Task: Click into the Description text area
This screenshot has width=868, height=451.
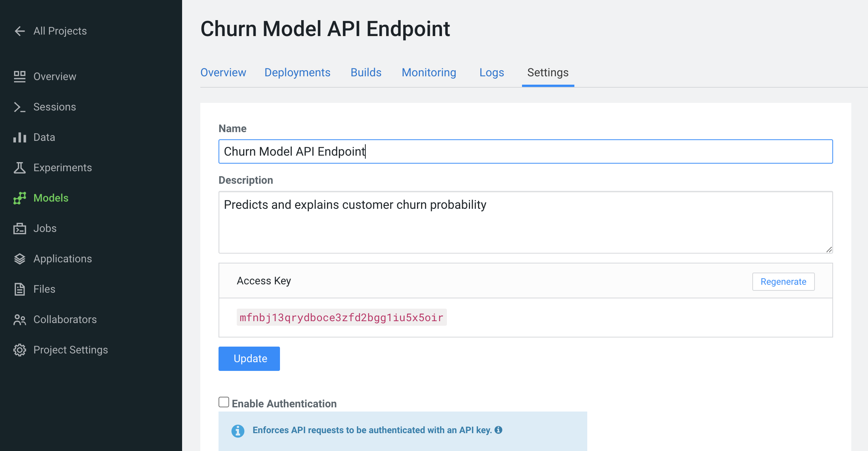Action: (x=525, y=222)
